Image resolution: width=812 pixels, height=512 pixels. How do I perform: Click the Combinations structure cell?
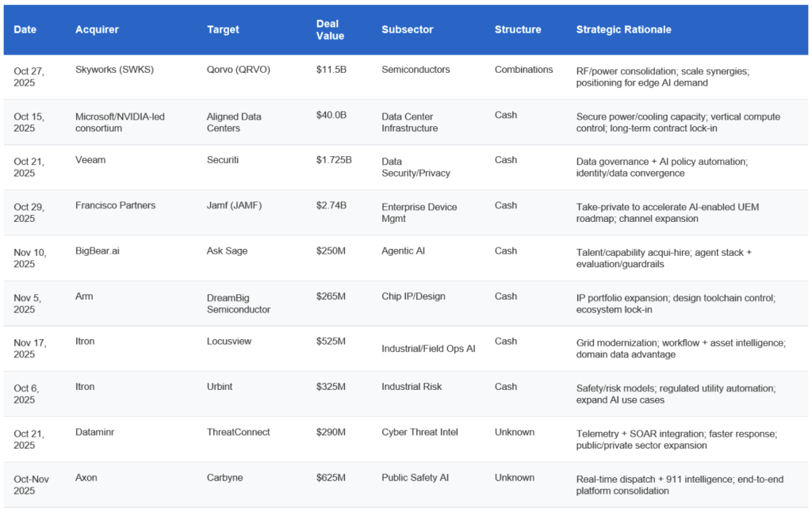point(523,70)
